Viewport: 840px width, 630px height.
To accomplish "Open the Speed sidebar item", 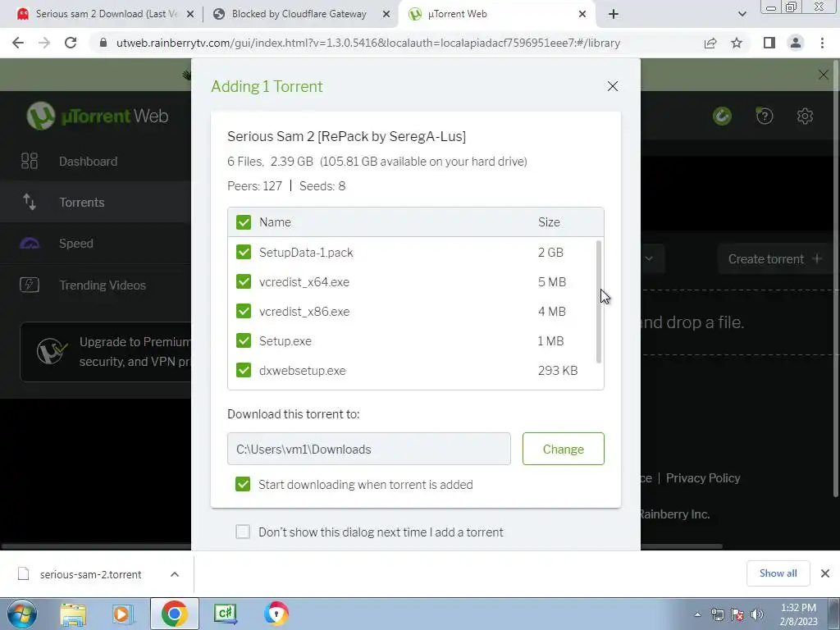I will [x=95, y=243].
